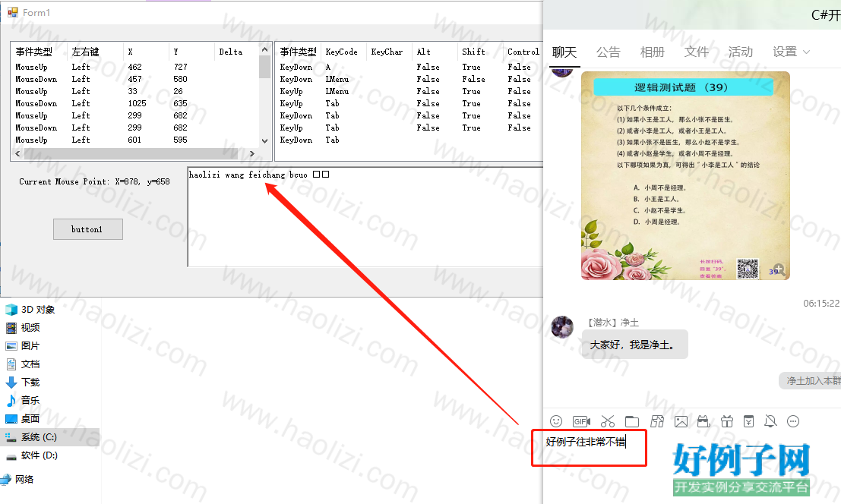The width and height of the screenshot is (841, 504).
Task: Open the 逻辑测试题 (39) image thumbnail
Action: 685,175
